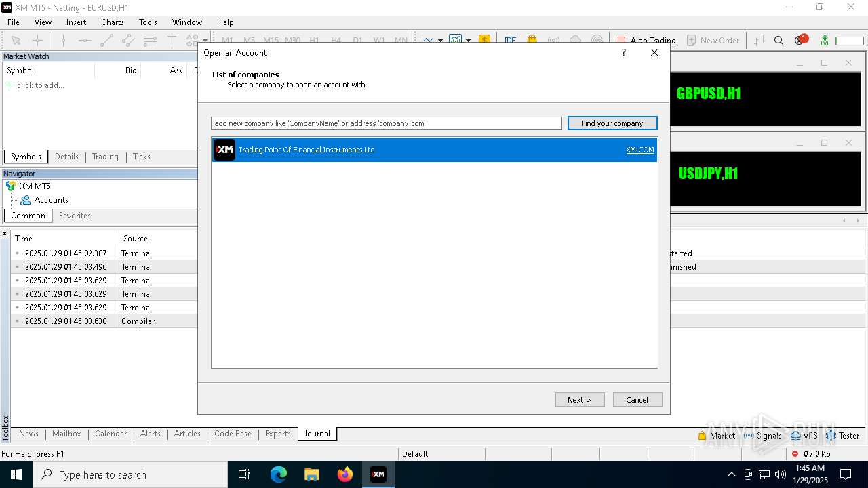This screenshot has width=868, height=488.
Task: Open the Signals radio wave toolbar icon
Action: pyautogui.click(x=554, y=40)
